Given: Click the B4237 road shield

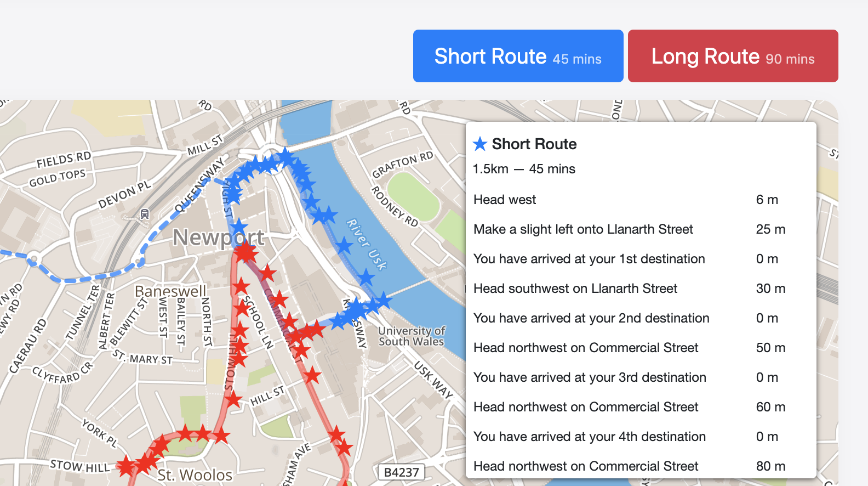Looking at the screenshot, I should click(x=401, y=472).
